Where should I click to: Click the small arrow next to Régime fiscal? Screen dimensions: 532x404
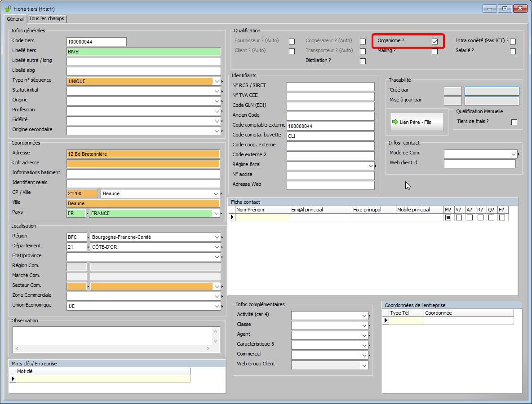(377, 166)
